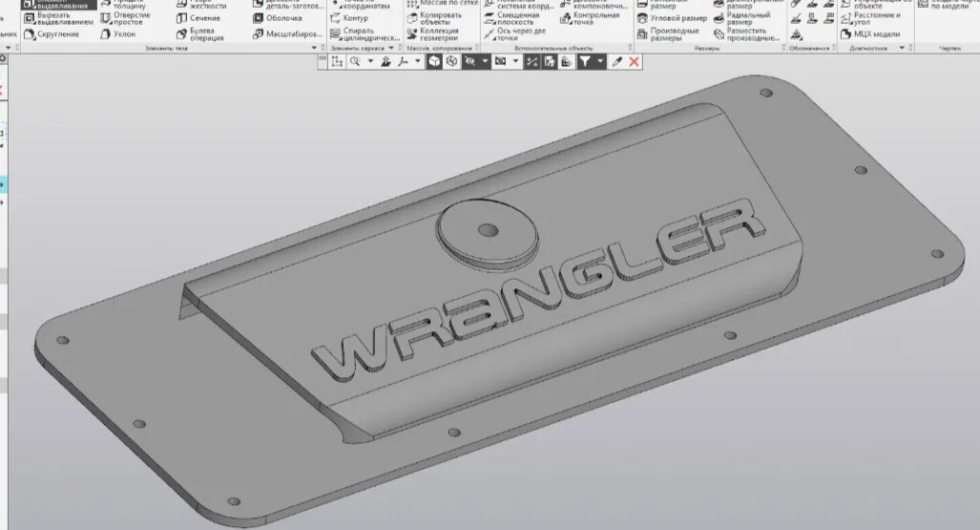
Task: Select the Масштабирование scale tool
Action: [287, 33]
